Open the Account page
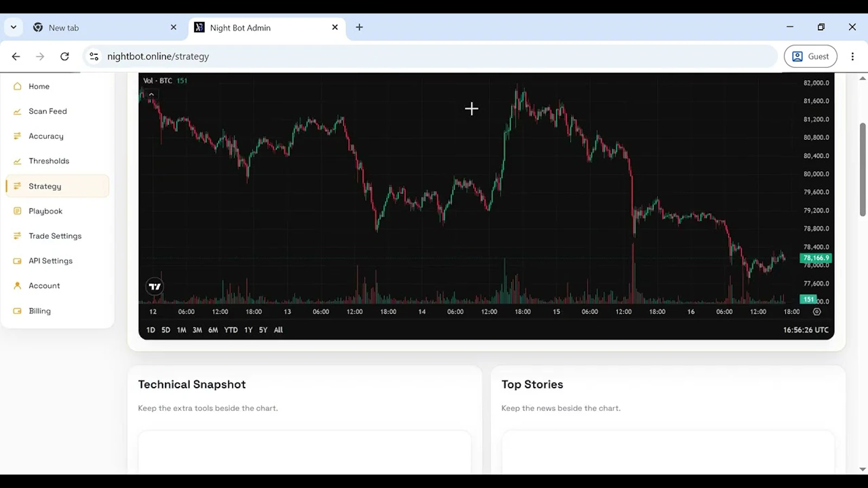868x488 pixels. tap(58, 286)
